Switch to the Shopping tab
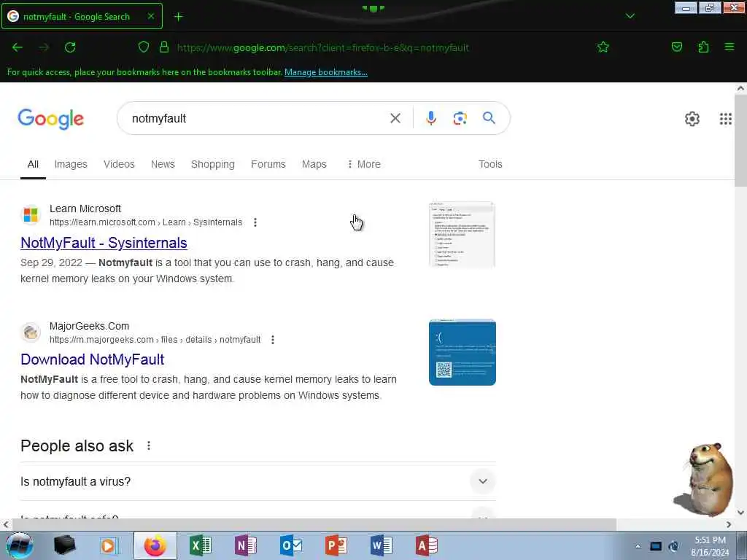The width and height of the screenshot is (747, 560). point(213,164)
